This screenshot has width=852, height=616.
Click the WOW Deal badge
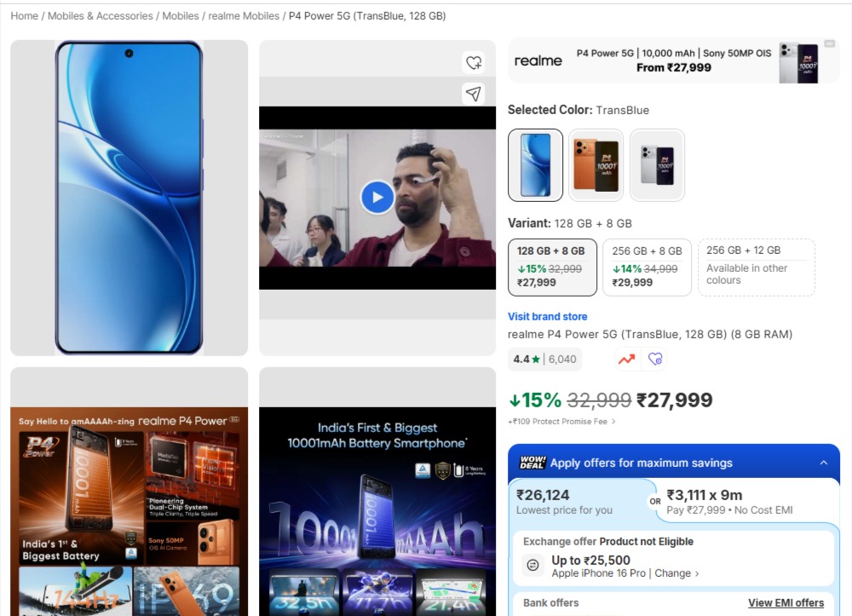532,463
